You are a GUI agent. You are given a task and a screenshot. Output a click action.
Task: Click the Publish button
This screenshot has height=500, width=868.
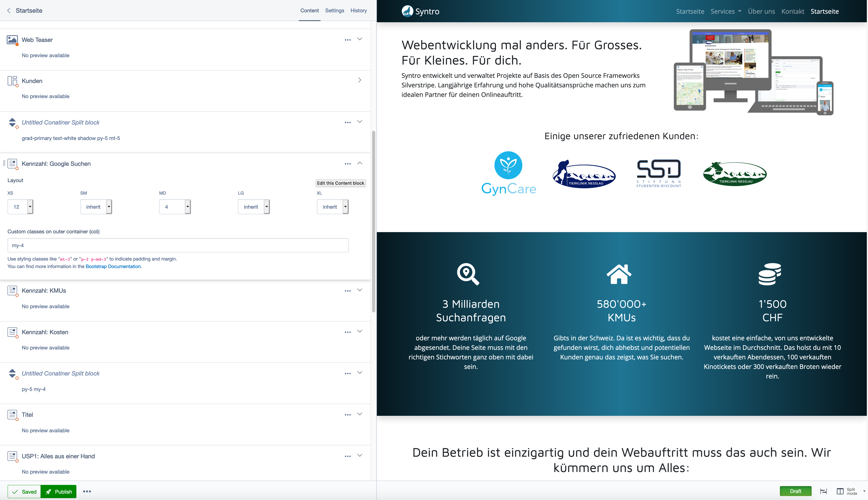point(59,491)
